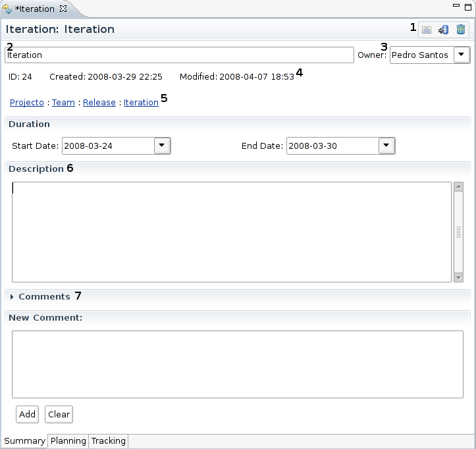Open the Start Date dropdown
Viewport: 476px width, 449px height.
coord(162,145)
